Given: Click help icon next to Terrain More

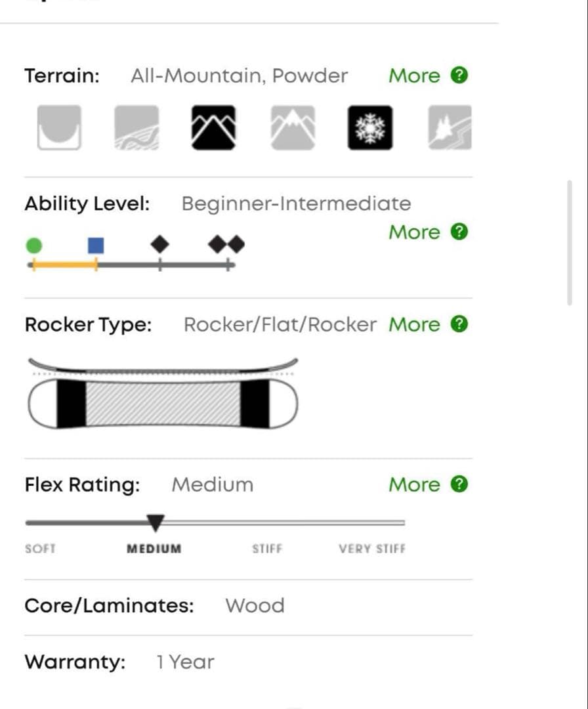Looking at the screenshot, I should click(459, 75).
